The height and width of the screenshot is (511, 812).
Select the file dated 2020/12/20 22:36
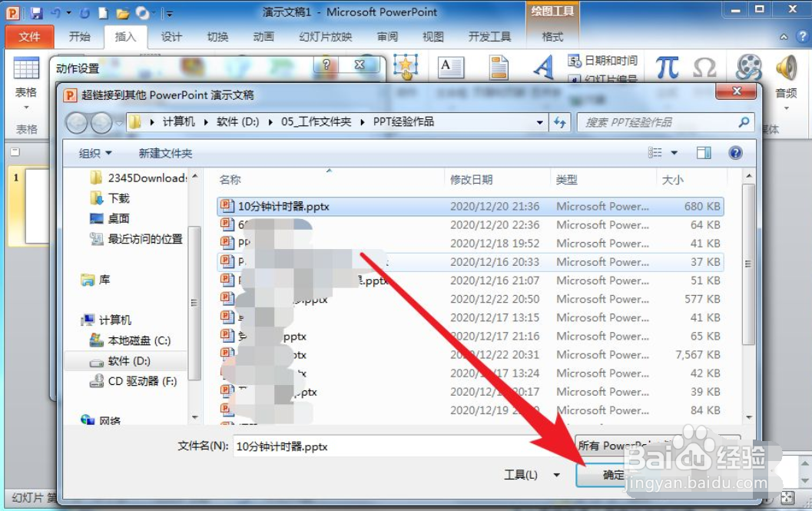(470, 225)
